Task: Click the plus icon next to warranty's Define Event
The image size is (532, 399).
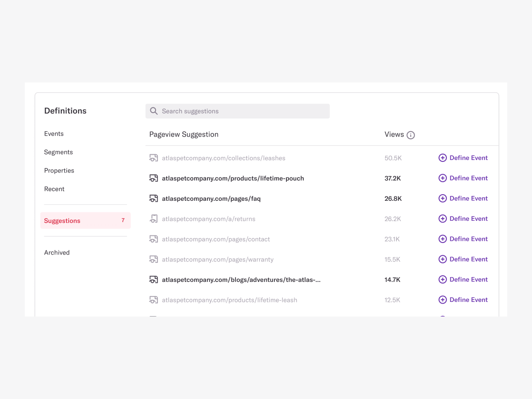Action: click(442, 259)
